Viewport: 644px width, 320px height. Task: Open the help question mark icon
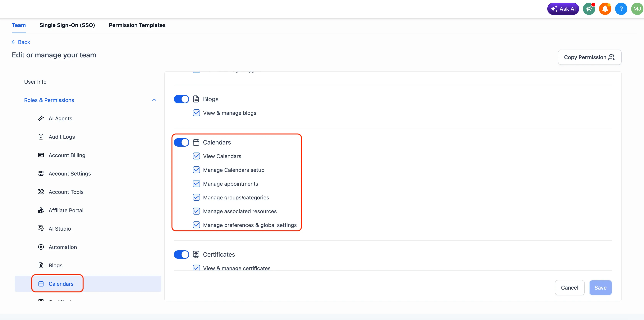coord(621,9)
